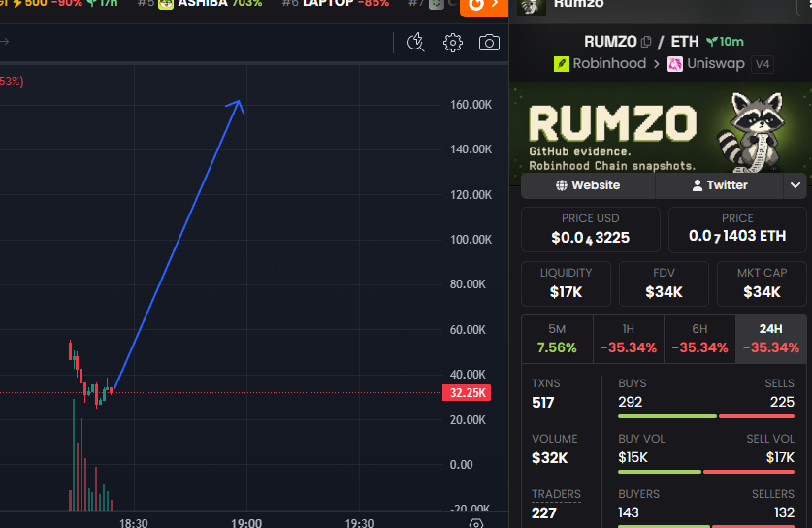
Task: Select the 5M timeframe tab
Action: pyautogui.click(x=557, y=339)
